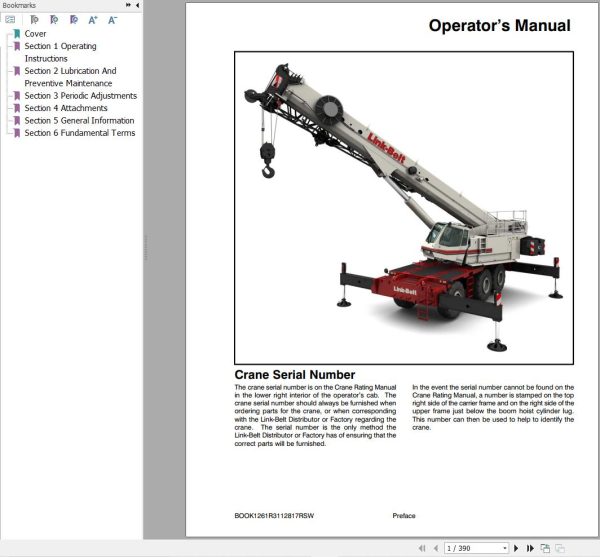Screen dimensions: 600x557
Task: Click the third bookmark flag toolbar icon
Action: (x=74, y=20)
